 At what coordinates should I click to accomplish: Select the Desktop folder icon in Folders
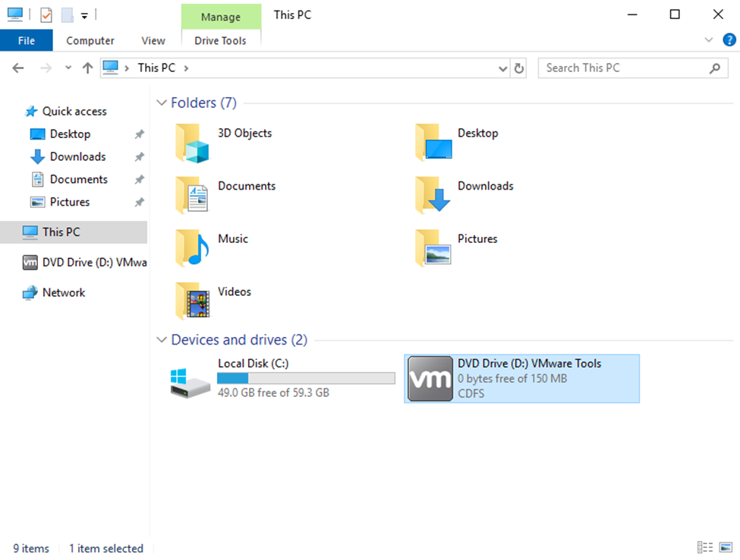click(433, 142)
